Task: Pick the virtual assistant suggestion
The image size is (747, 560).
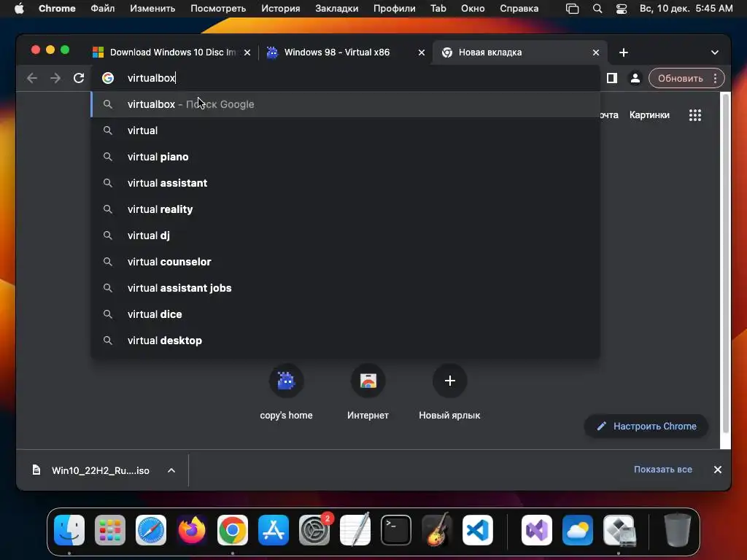Action: [345, 183]
